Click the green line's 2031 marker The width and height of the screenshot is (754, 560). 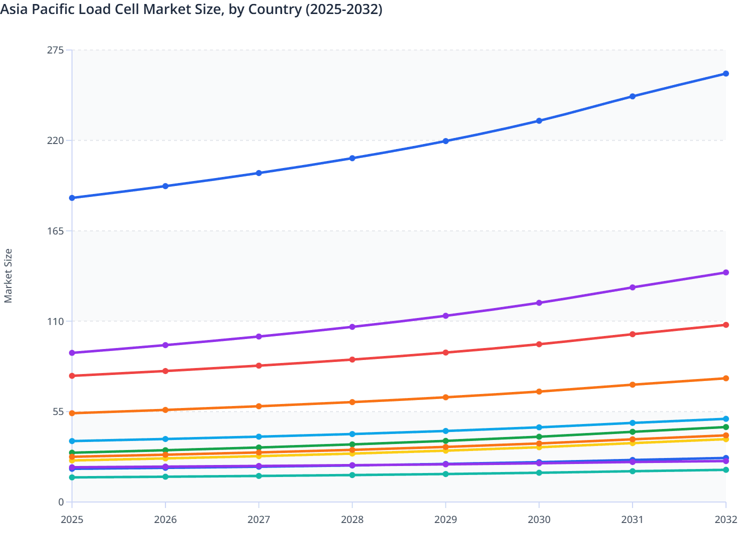[632, 431]
